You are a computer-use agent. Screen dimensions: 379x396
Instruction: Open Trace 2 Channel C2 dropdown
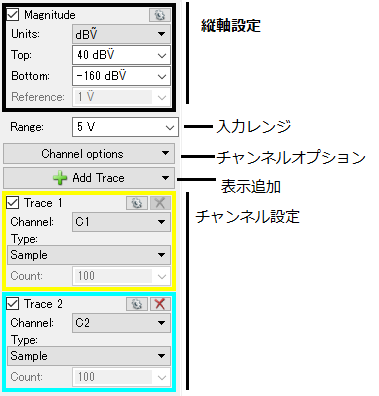(x=121, y=323)
